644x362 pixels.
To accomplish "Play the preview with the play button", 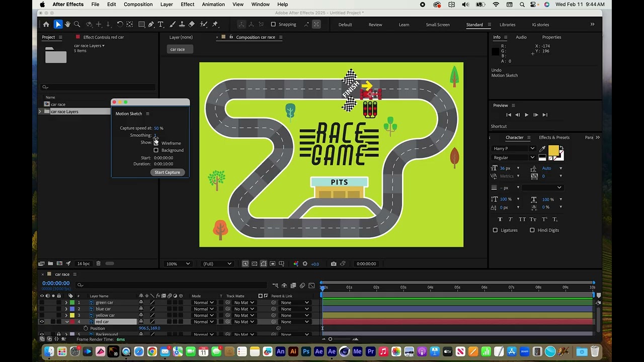I will [526, 115].
